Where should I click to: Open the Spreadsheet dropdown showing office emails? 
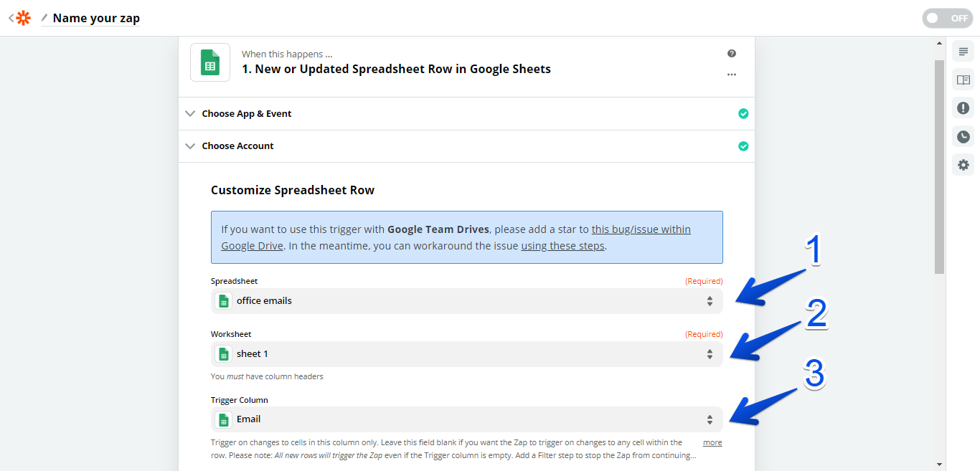pos(466,301)
